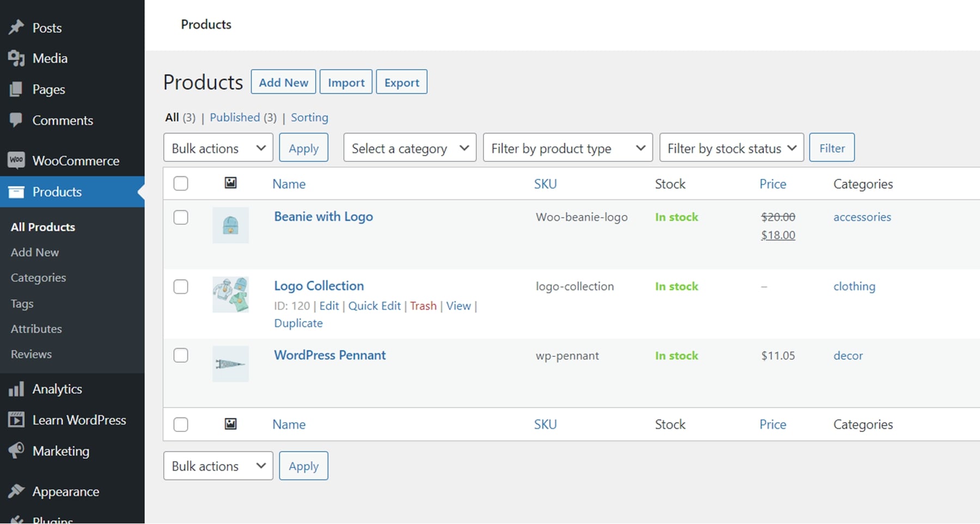Open Analytics via the bar-chart icon
Screen dimensions: 980x524
pos(17,389)
